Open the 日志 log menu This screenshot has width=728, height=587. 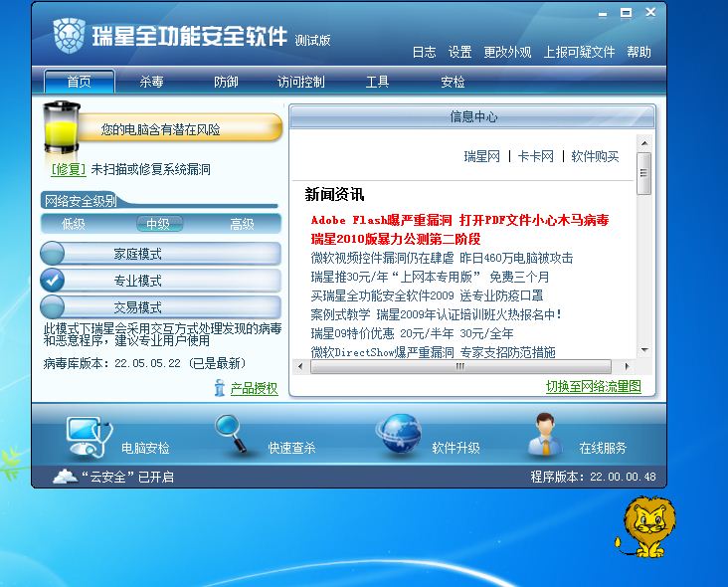[424, 52]
